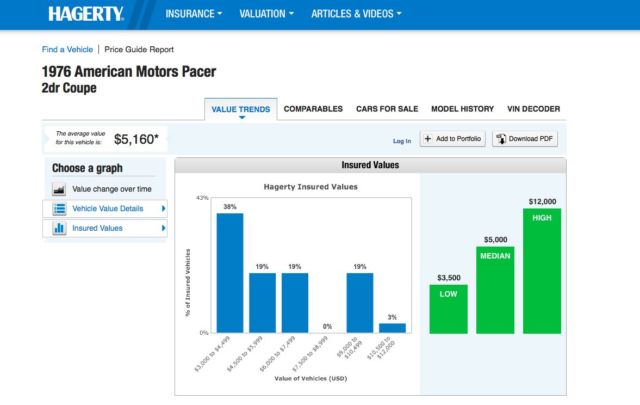
Task: Click the green HIGH value bar
Action: point(542,271)
